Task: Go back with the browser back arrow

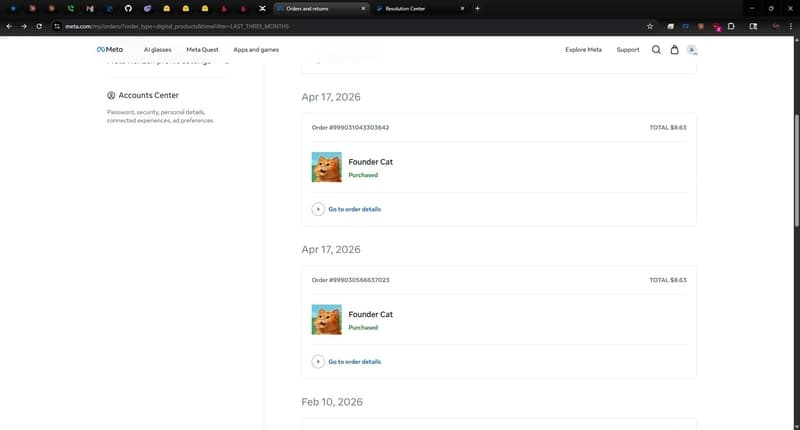Action: coord(9,26)
